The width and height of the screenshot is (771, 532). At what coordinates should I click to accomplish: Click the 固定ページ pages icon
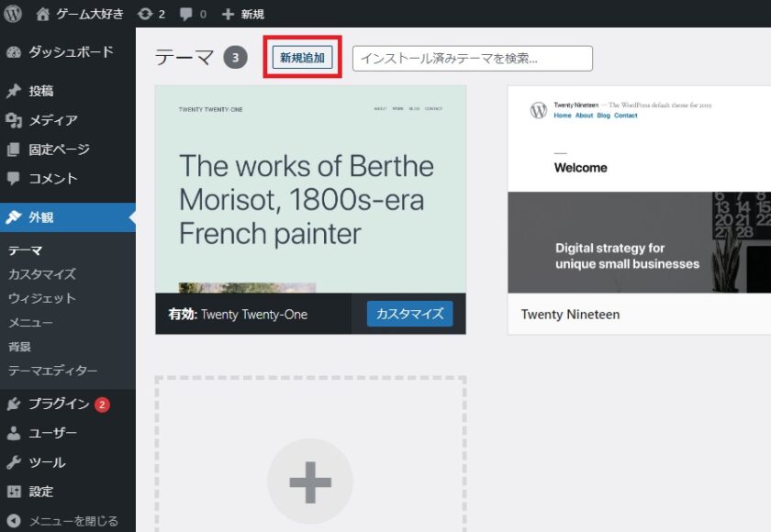pyautogui.click(x=14, y=150)
